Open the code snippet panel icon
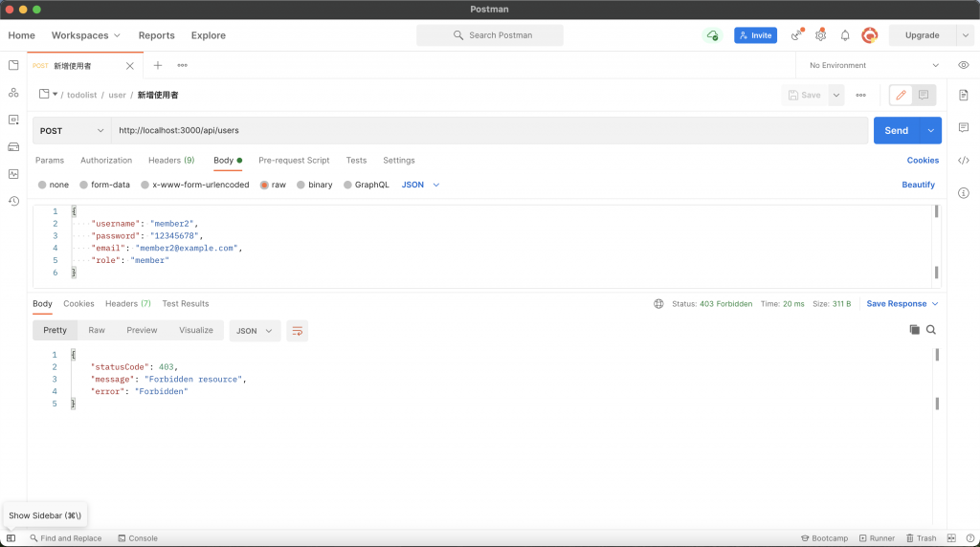 [x=963, y=161]
